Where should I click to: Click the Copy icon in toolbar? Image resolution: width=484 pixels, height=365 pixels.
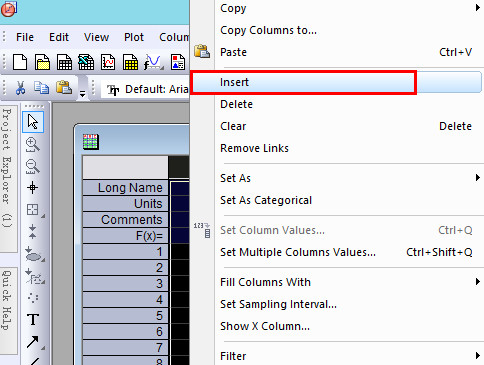(41, 88)
